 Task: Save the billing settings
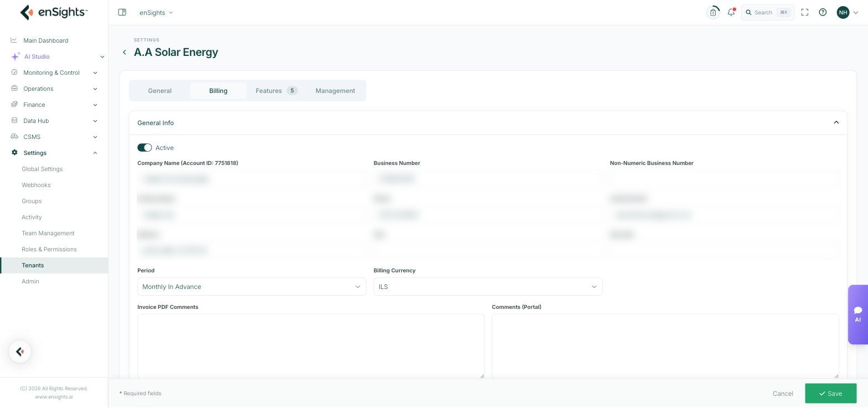(x=830, y=394)
